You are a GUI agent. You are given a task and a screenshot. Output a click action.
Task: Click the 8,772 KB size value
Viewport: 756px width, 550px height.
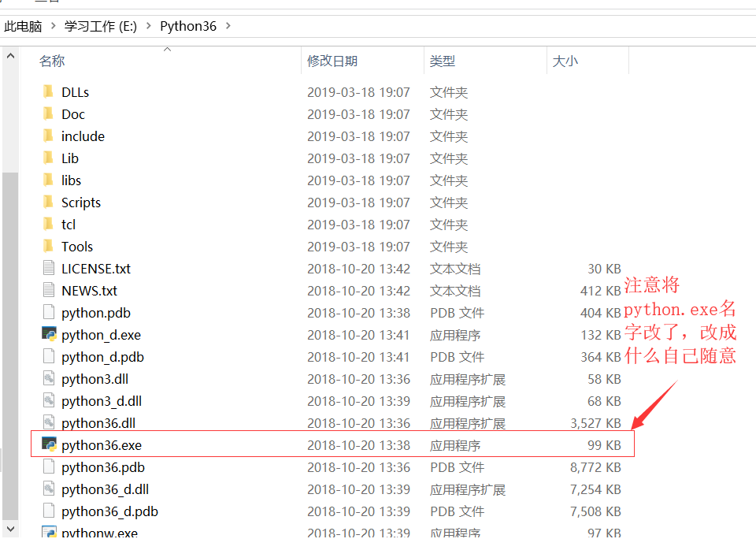coord(595,467)
